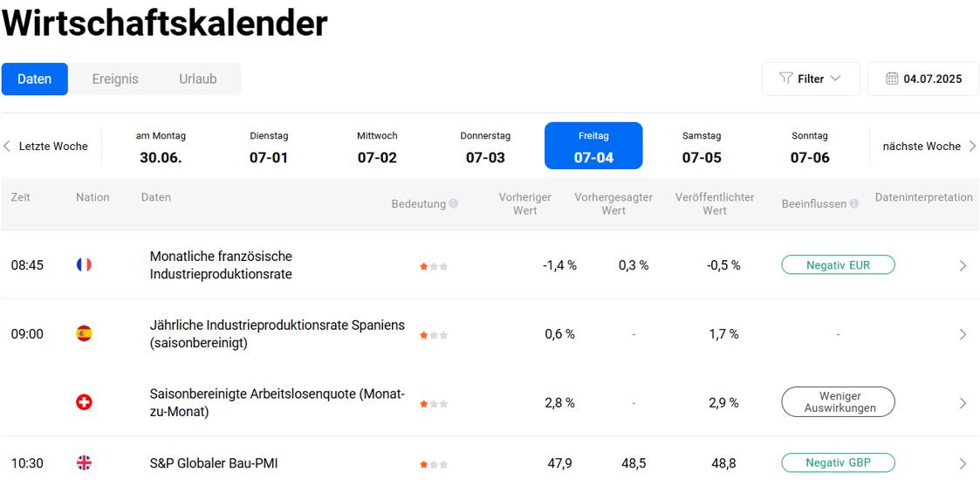Select Donnerstag 07-03 day
Viewport: 980px width, 486px height.
pyautogui.click(x=485, y=147)
